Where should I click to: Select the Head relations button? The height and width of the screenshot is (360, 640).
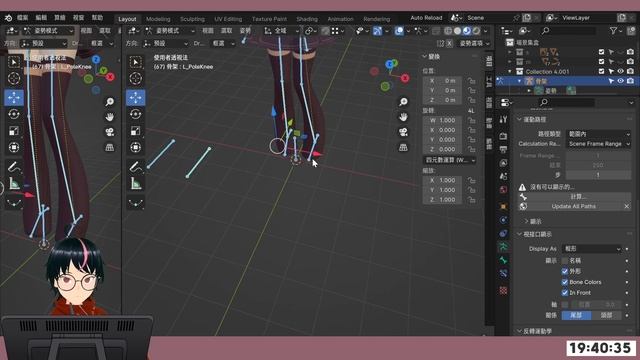(x=606, y=315)
